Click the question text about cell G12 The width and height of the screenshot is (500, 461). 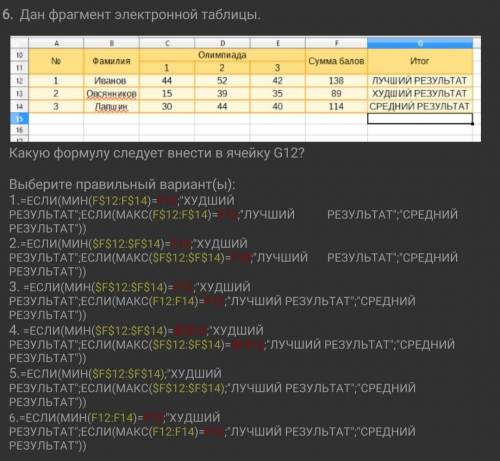157,153
